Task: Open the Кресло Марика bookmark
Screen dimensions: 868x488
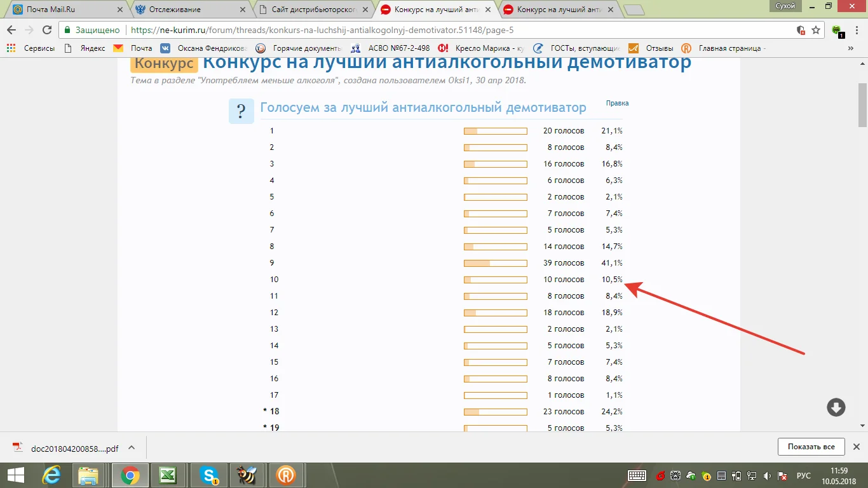Action: point(481,48)
